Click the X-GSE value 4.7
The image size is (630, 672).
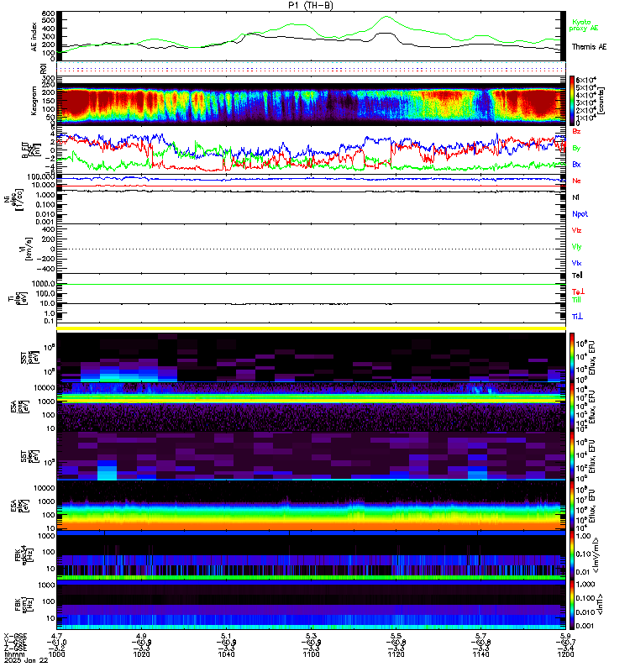[56, 636]
